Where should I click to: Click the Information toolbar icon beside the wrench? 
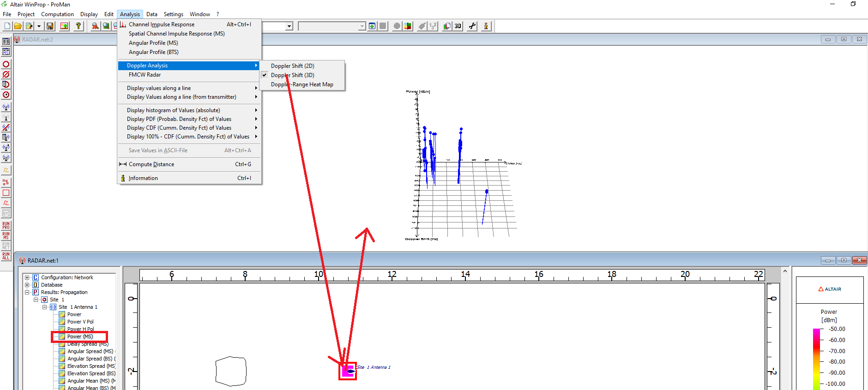point(486,26)
